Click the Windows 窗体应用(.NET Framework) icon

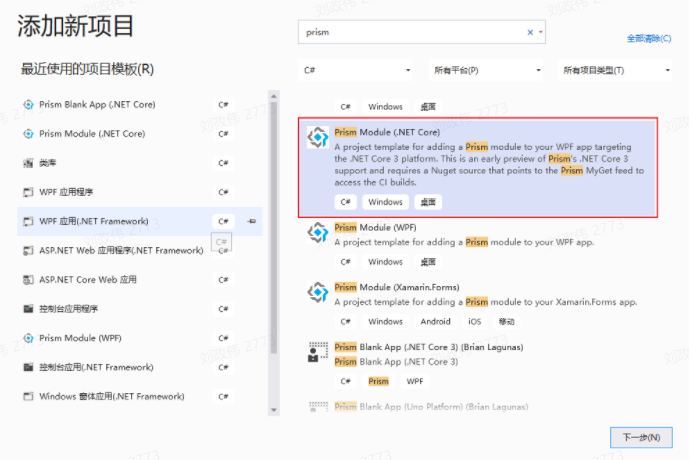(x=28, y=396)
